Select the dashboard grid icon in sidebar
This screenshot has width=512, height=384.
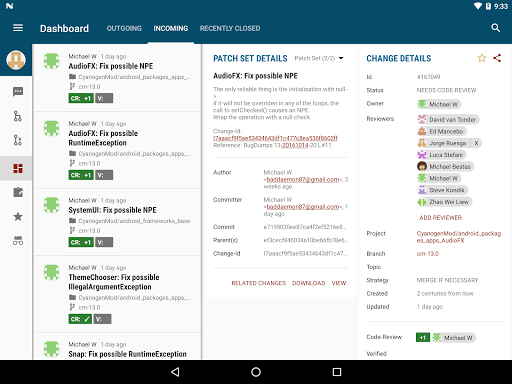(18, 168)
